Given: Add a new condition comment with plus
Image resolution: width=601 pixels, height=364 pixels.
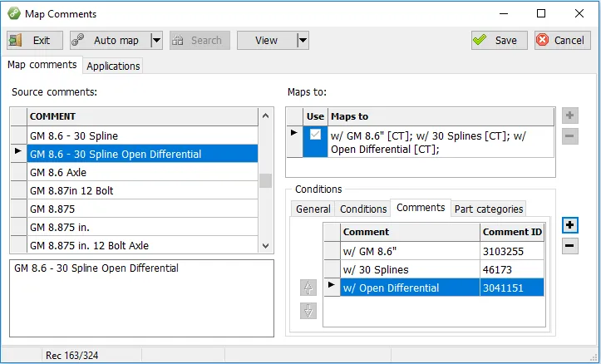Looking at the screenshot, I should tap(569, 225).
